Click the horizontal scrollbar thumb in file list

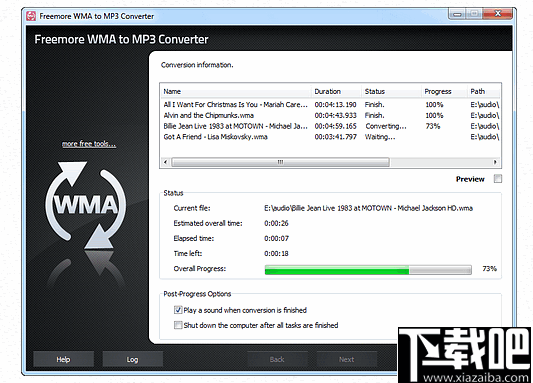[x=280, y=162]
